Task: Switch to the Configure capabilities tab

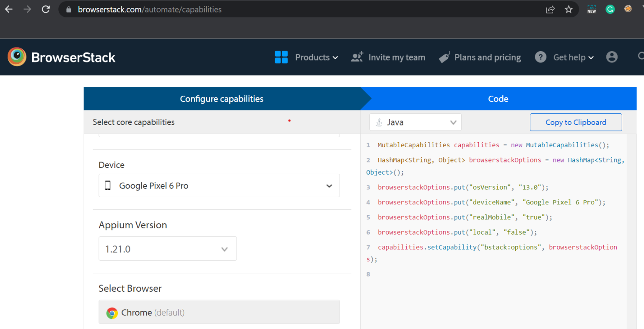Action: point(221,99)
